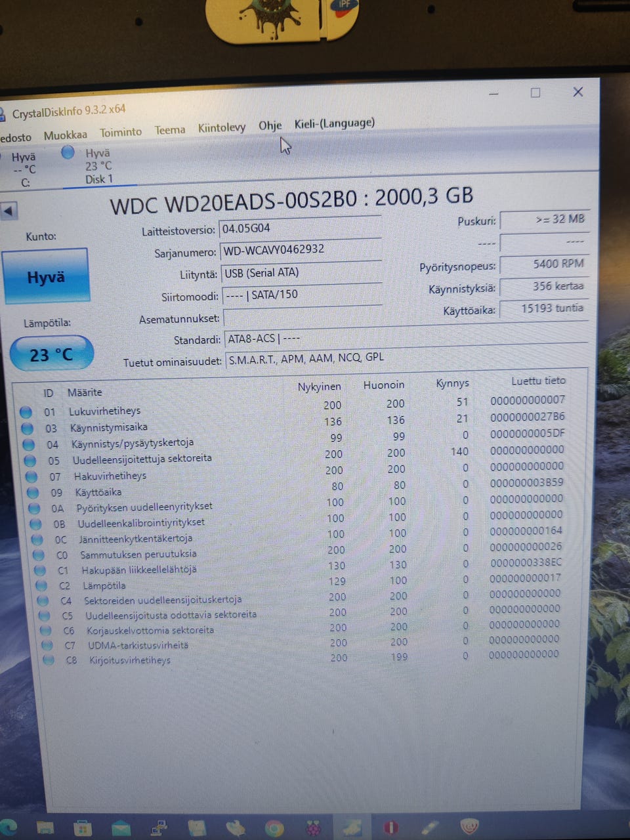The image size is (630, 840).
Task: Click status icon for Sammutuksen peruutuksia
Action: click(39, 555)
